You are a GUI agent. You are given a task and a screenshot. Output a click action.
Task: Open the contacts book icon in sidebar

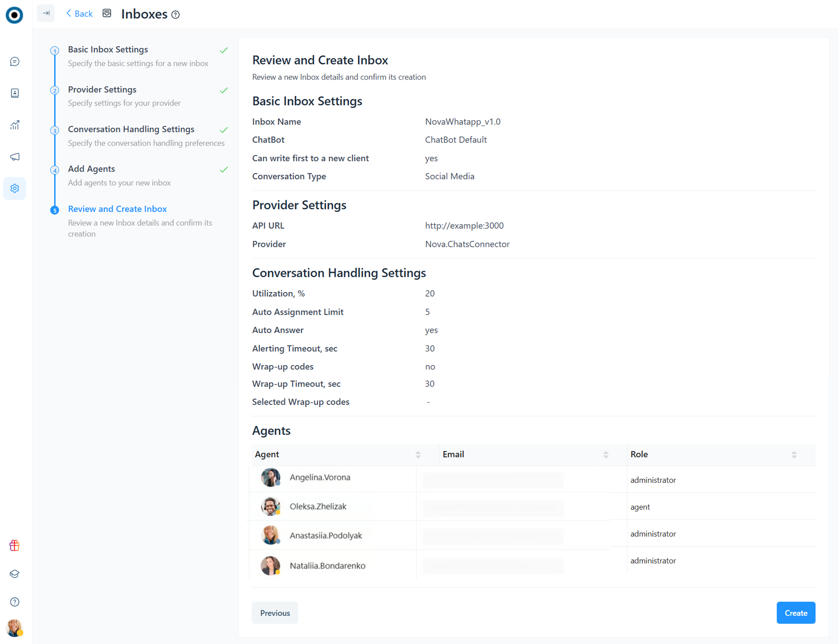pyautogui.click(x=15, y=93)
